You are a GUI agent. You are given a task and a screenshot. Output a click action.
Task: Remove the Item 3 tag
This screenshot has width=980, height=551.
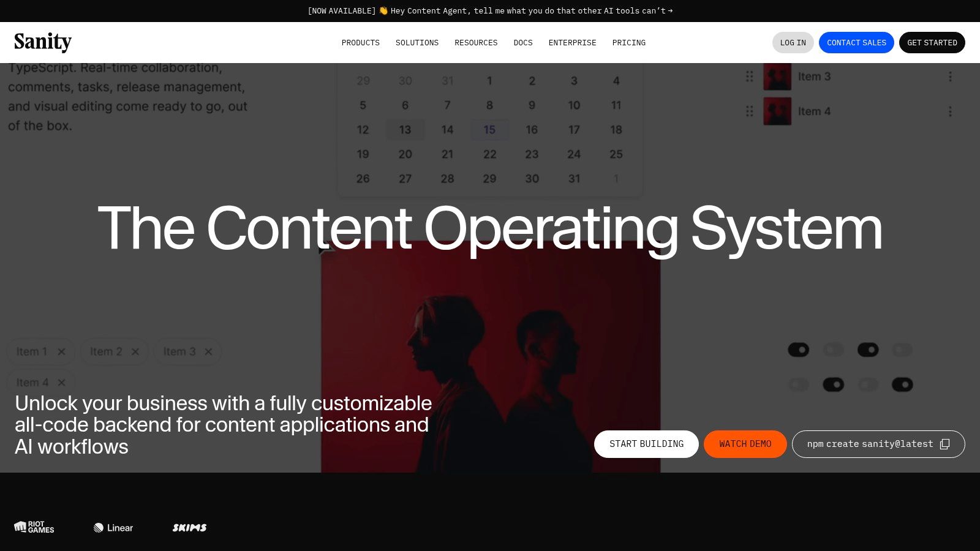click(x=208, y=351)
